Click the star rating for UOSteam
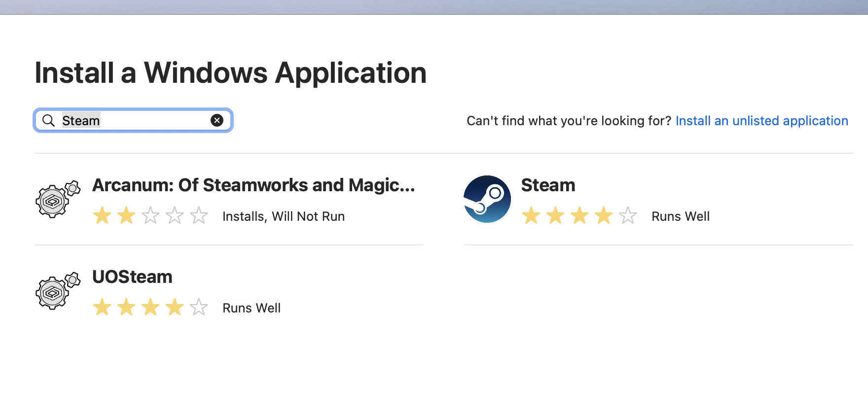The width and height of the screenshot is (868, 411). tap(150, 308)
